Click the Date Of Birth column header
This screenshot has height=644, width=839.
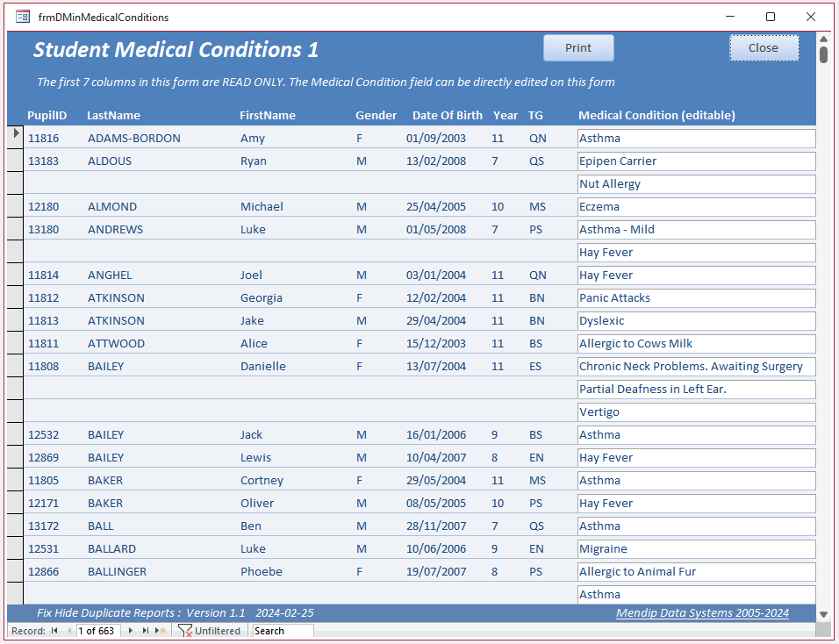448,116
